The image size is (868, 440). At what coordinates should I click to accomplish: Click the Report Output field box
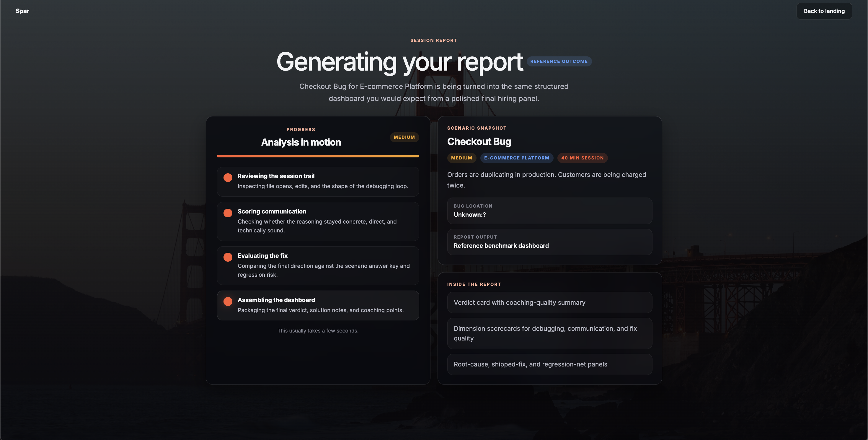tap(549, 242)
